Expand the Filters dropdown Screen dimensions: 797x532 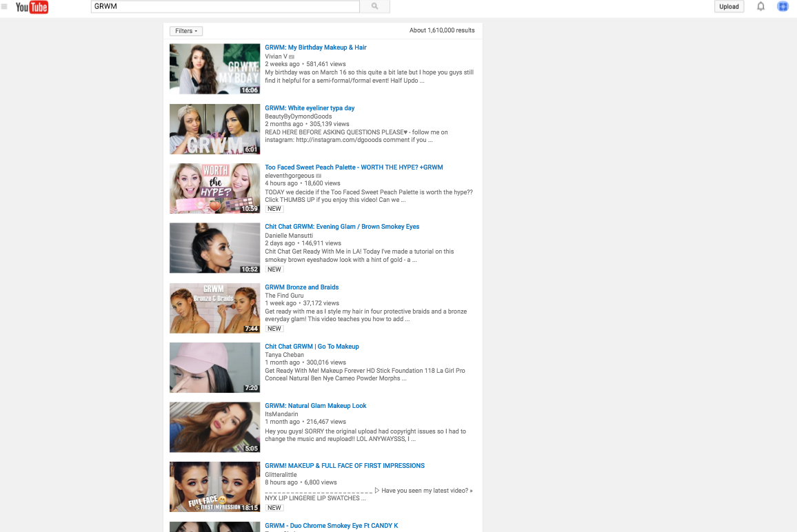pyautogui.click(x=186, y=31)
